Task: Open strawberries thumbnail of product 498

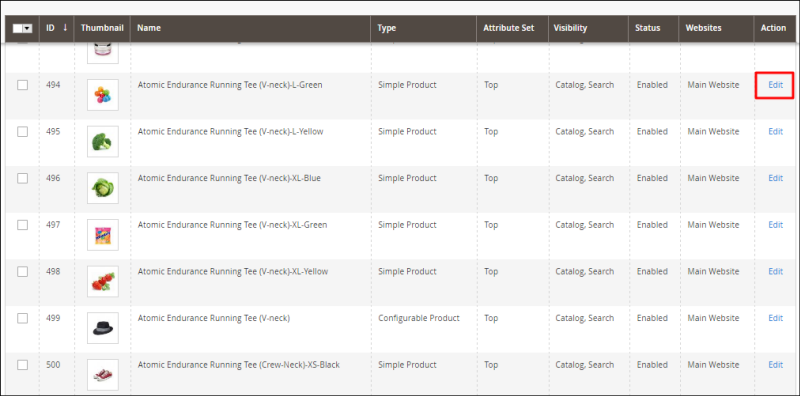Action: 103,281
